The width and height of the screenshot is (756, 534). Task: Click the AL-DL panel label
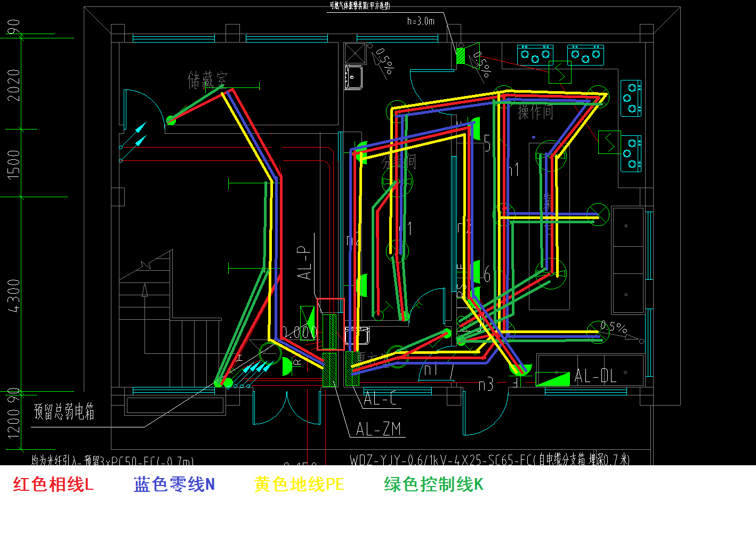pos(596,376)
